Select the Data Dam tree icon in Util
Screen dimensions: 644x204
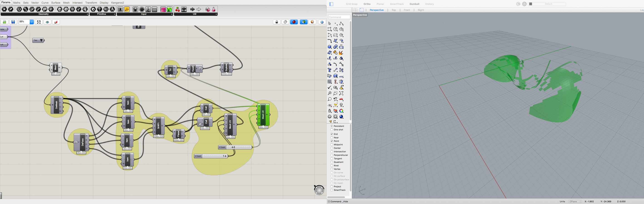184,10
